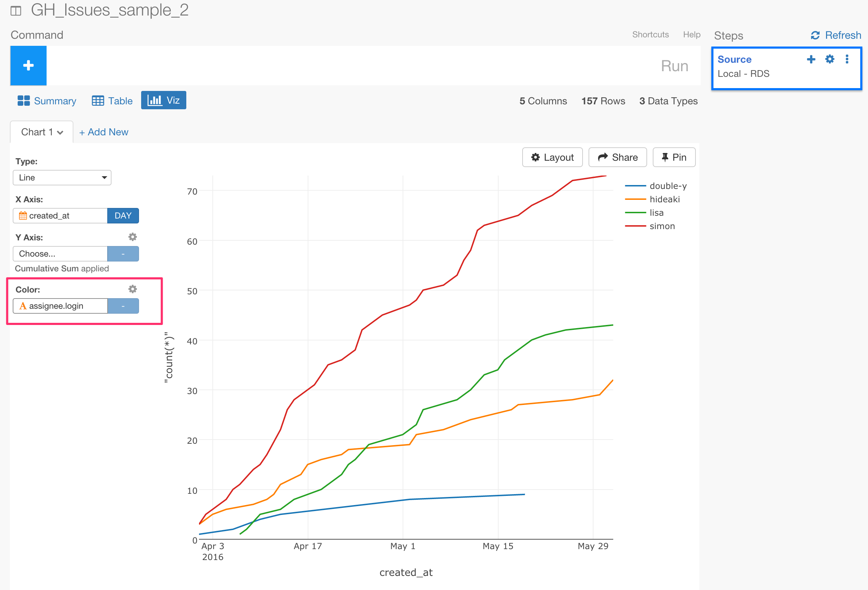This screenshot has width=868, height=590.
Task: Open the chart Type dropdown showing Line
Action: (62, 178)
